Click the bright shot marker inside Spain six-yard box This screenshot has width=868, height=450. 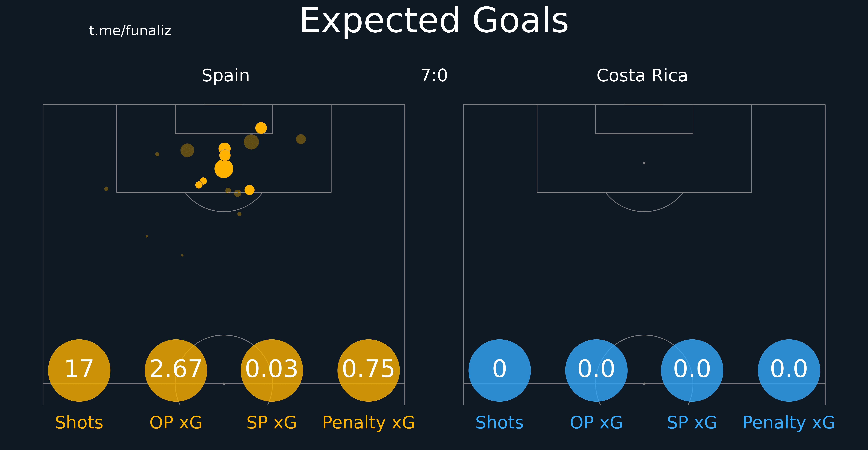(261, 128)
